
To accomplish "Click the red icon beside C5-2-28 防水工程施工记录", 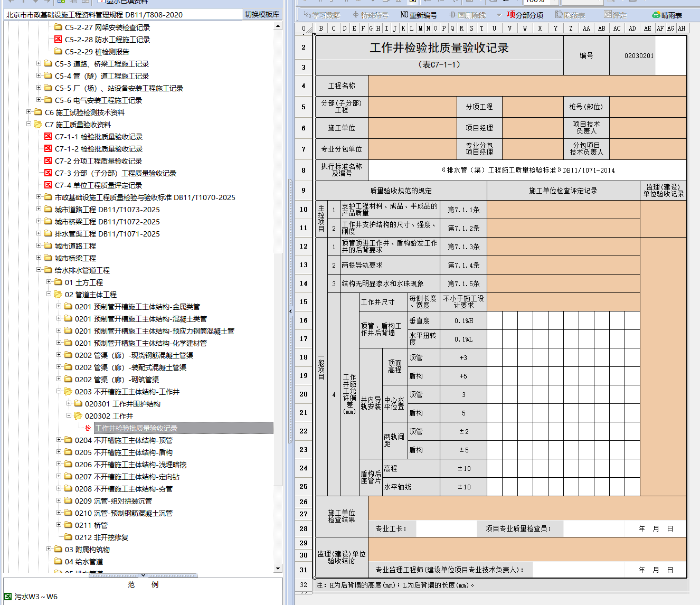I will [58, 40].
